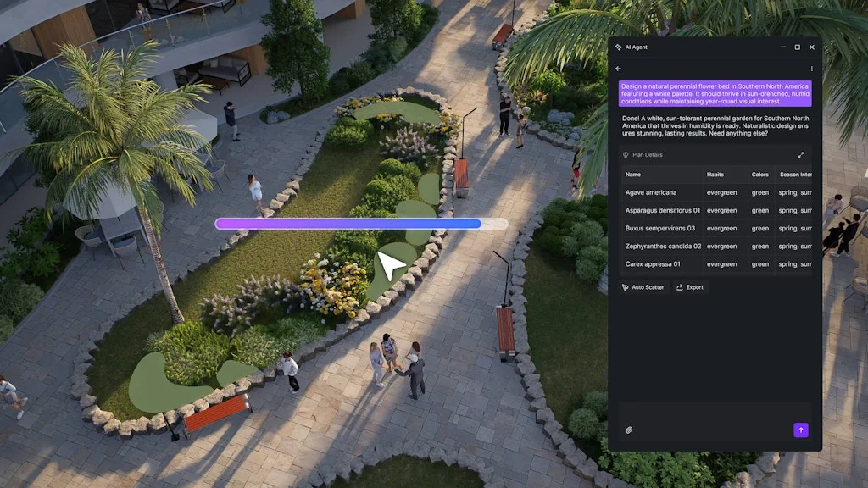Enable Auto Scatter scatter icon
Image resolution: width=868 pixels, height=488 pixels.
[625, 287]
